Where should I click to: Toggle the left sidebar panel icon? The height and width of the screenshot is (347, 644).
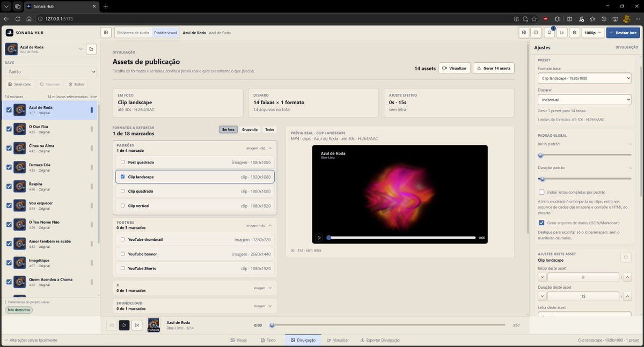pos(106,33)
